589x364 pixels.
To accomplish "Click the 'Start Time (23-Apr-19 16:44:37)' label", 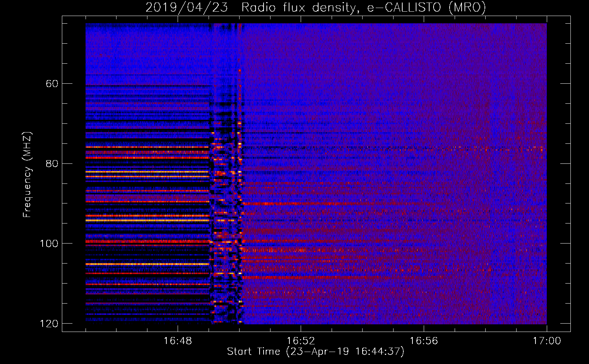I will (x=316, y=352).
